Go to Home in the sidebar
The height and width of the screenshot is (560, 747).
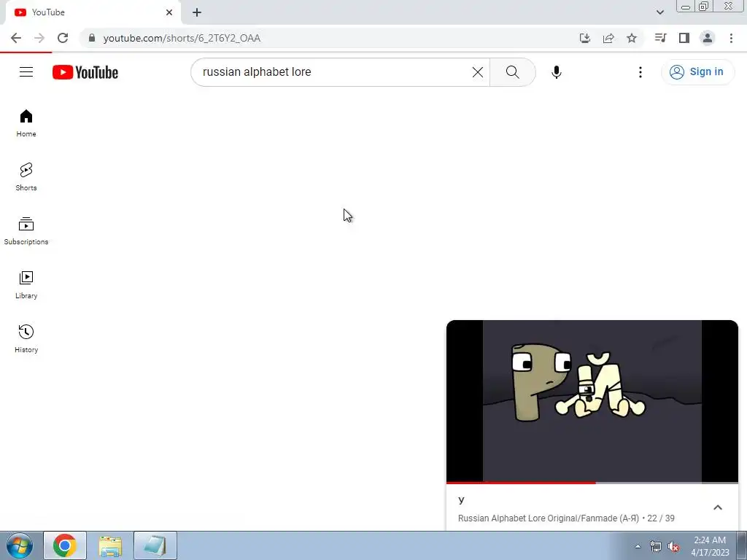pos(26,123)
